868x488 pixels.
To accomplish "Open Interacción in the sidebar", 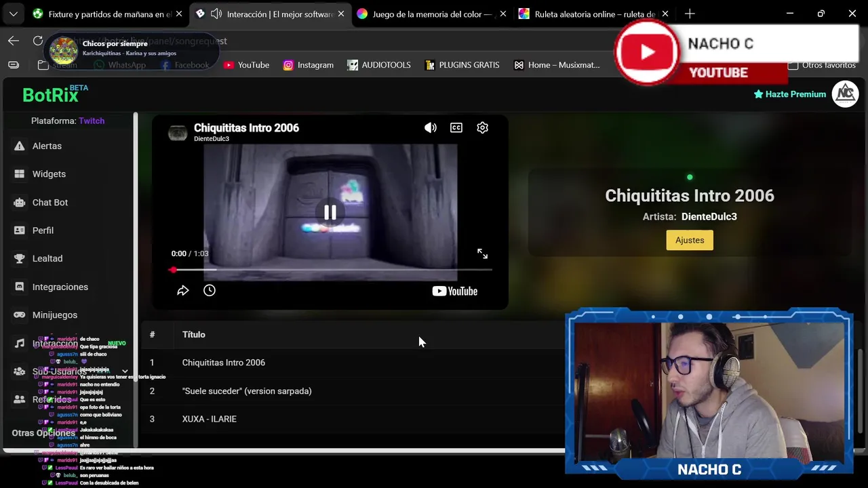I will tap(55, 344).
